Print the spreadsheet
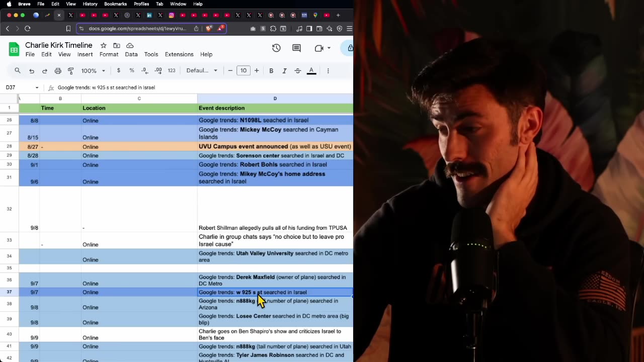644x362 pixels. click(x=58, y=71)
